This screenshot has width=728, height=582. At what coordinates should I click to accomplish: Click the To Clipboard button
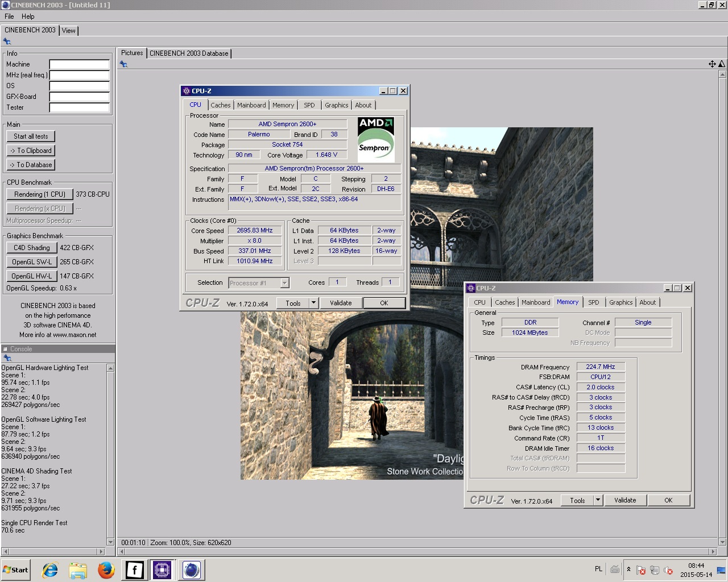point(31,151)
